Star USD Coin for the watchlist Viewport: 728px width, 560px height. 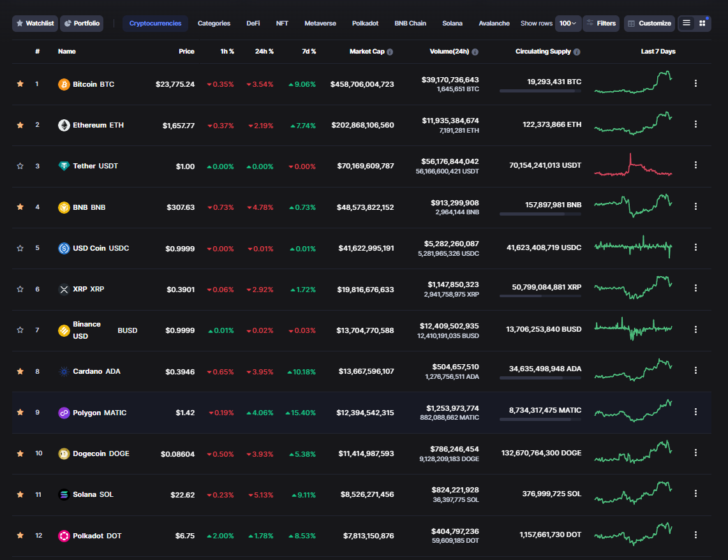(x=20, y=248)
